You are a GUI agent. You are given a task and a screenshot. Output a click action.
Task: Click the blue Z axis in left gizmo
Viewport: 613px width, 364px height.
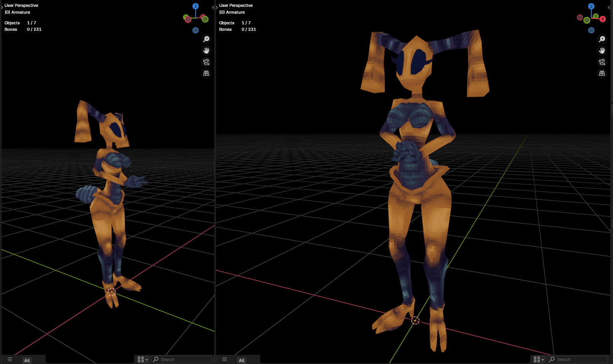(196, 6)
